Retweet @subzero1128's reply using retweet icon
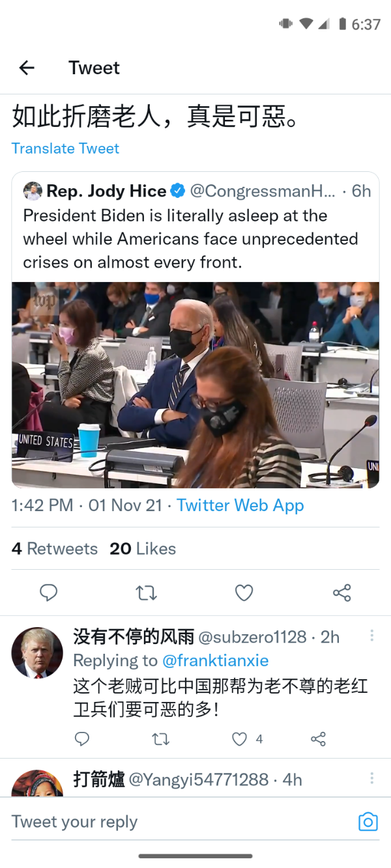 pos(160,739)
